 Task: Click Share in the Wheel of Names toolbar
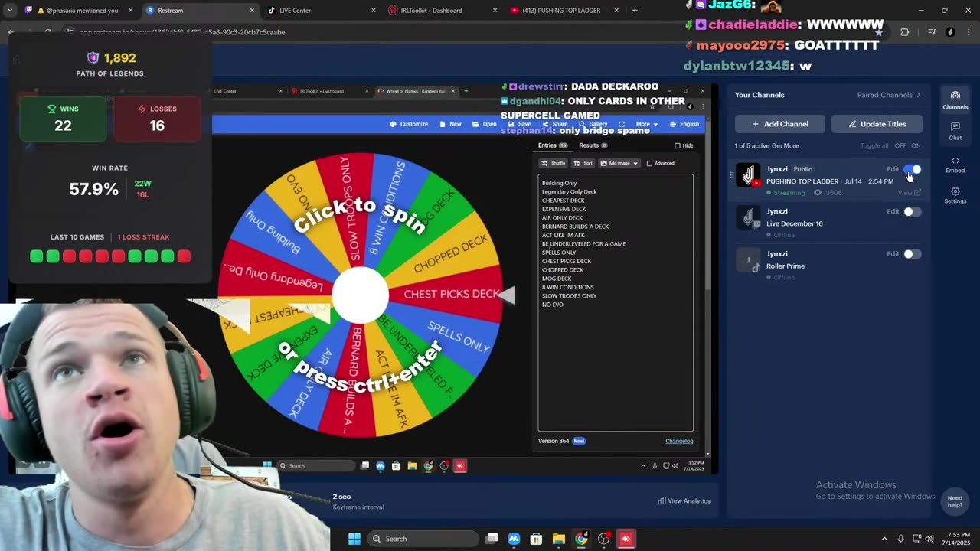click(555, 124)
